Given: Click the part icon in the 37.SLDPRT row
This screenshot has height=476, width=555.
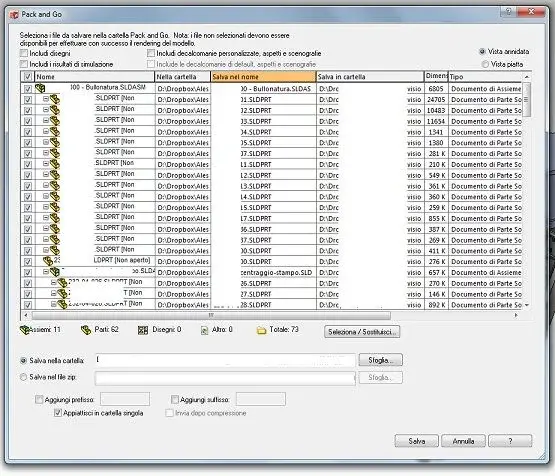Looking at the screenshot, I should tap(55, 240).
